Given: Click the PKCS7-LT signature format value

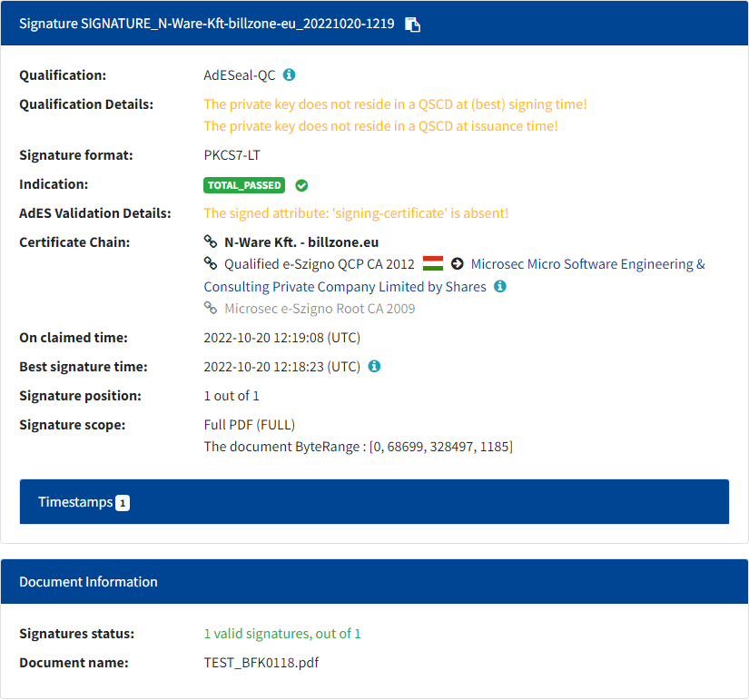Looking at the screenshot, I should click(x=232, y=155).
